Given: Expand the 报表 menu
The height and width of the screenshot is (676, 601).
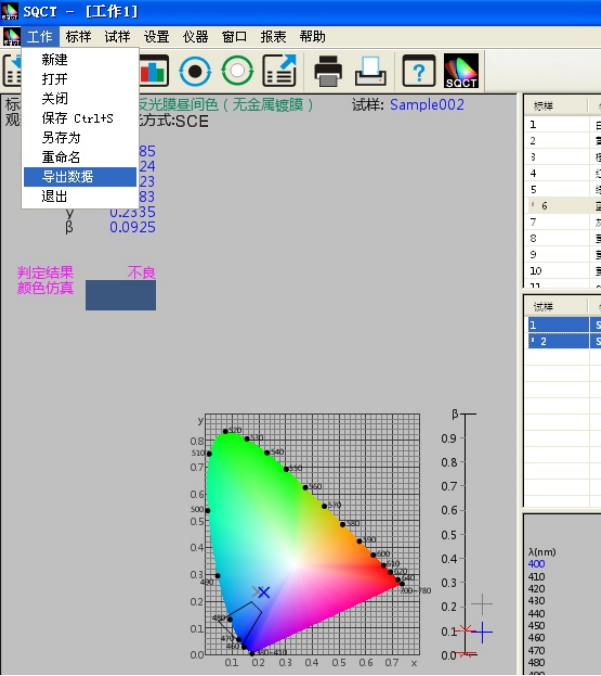Looking at the screenshot, I should (273, 37).
